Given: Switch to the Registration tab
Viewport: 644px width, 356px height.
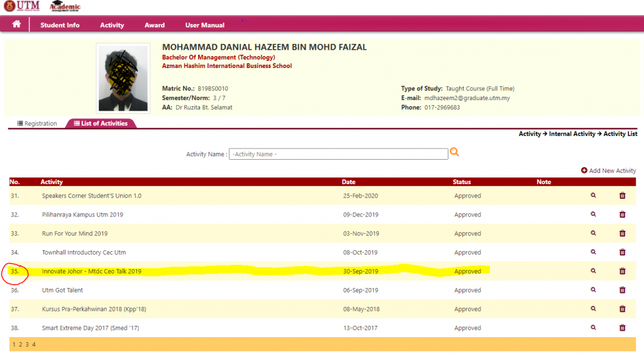Looking at the screenshot, I should click(x=37, y=123).
